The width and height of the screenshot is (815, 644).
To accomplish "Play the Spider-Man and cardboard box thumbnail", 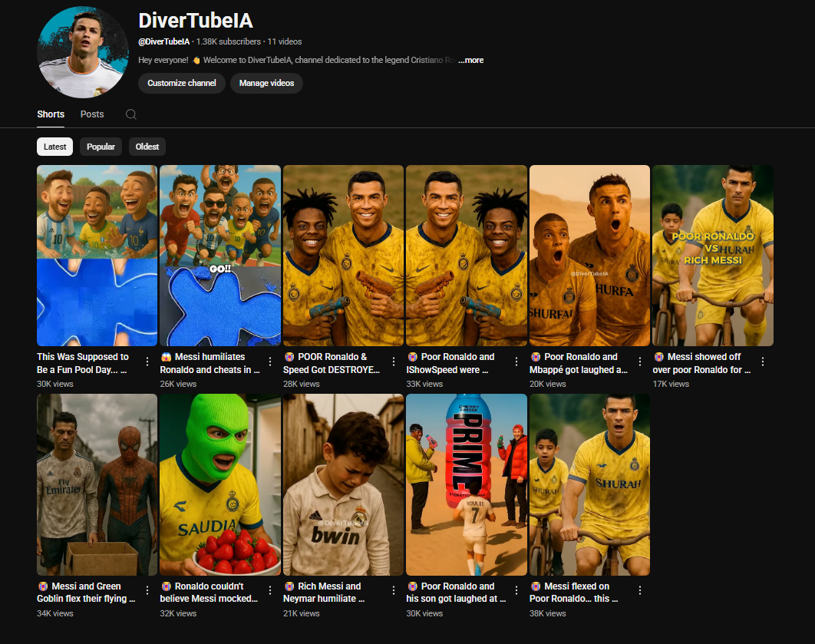I will coord(97,484).
